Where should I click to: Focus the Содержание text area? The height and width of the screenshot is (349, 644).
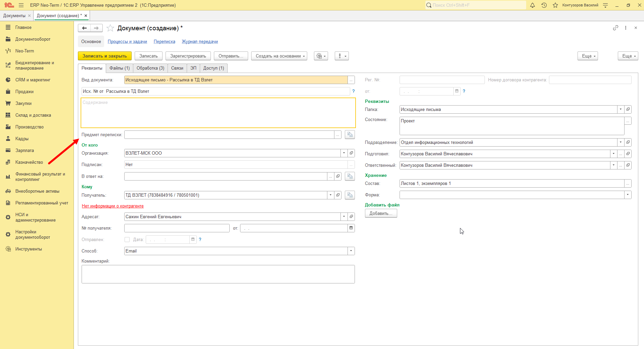218,113
